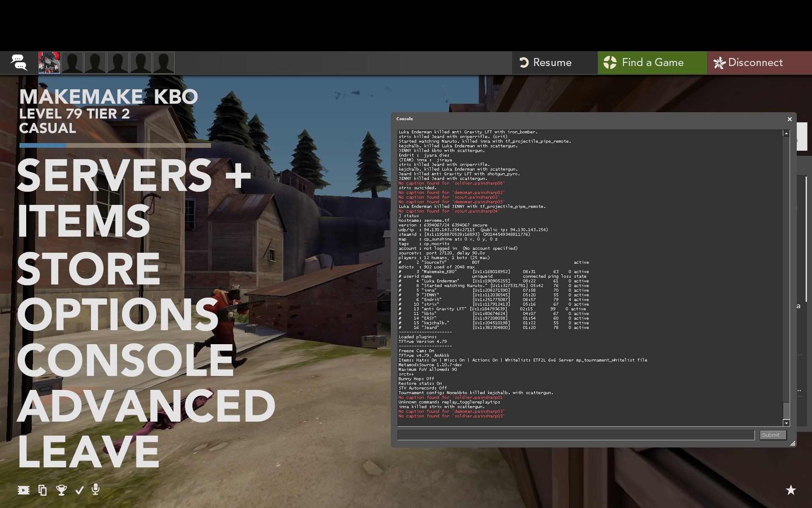Click the 'map : cp_sunshine' console line
The width and height of the screenshot is (812, 508).
[x=448, y=239]
